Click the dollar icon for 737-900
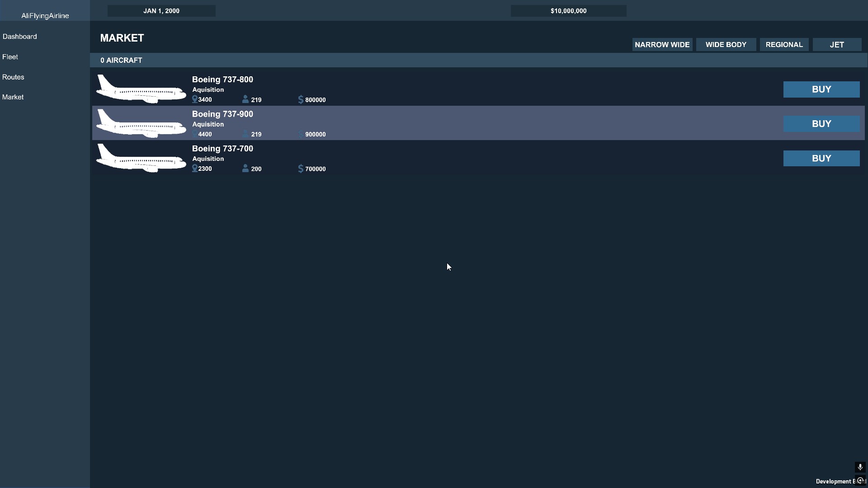The width and height of the screenshot is (868, 488). 301,134
